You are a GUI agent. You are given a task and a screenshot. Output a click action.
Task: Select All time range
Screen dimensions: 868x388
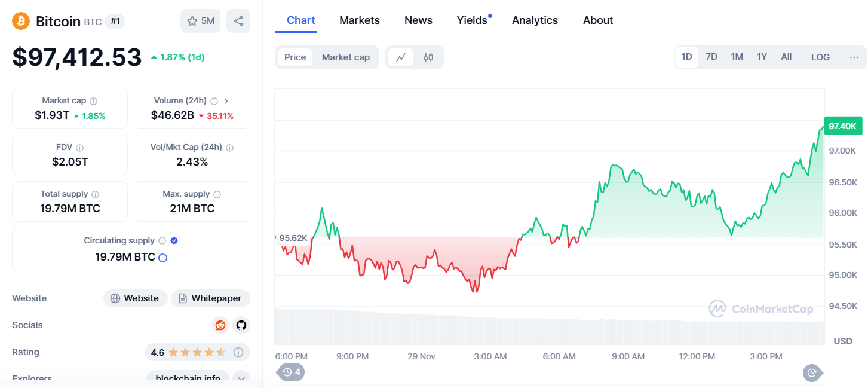[x=786, y=57]
